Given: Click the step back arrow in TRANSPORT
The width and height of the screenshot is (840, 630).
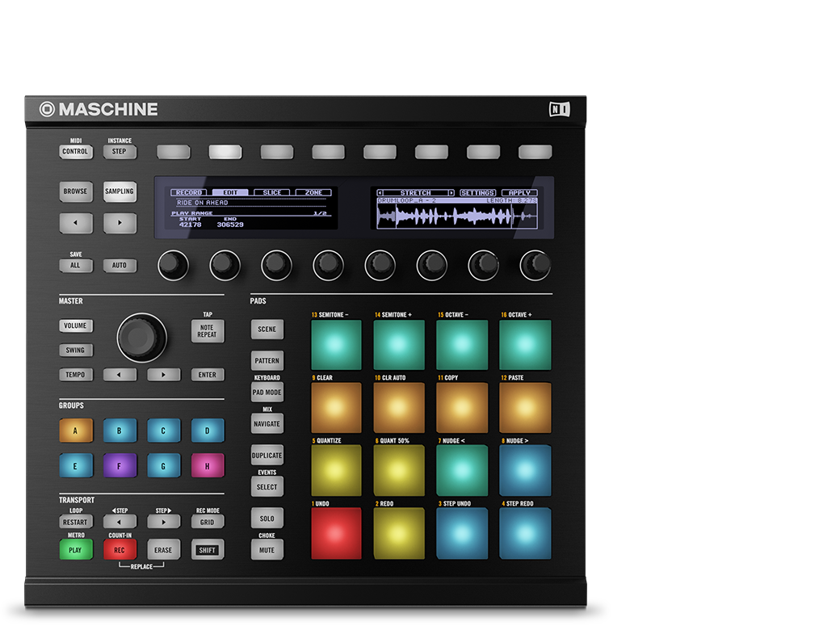Looking at the screenshot, I should 120,523.
